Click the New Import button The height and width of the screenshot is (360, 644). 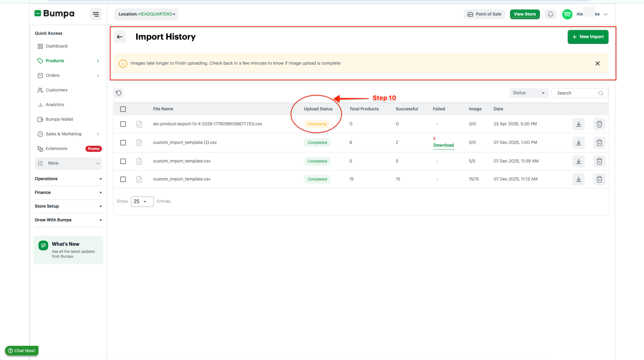(588, 37)
